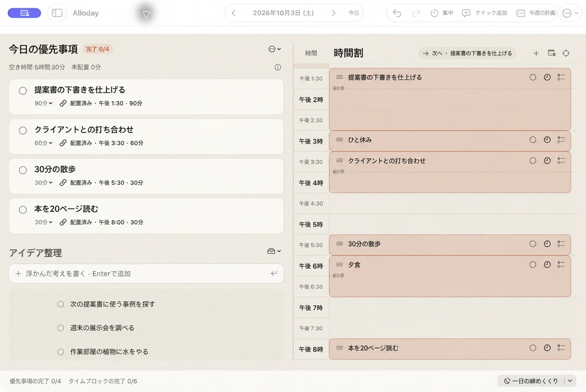586x392 pixels.
Task: Click the calendar icon in the 時間割 header
Action: point(551,53)
